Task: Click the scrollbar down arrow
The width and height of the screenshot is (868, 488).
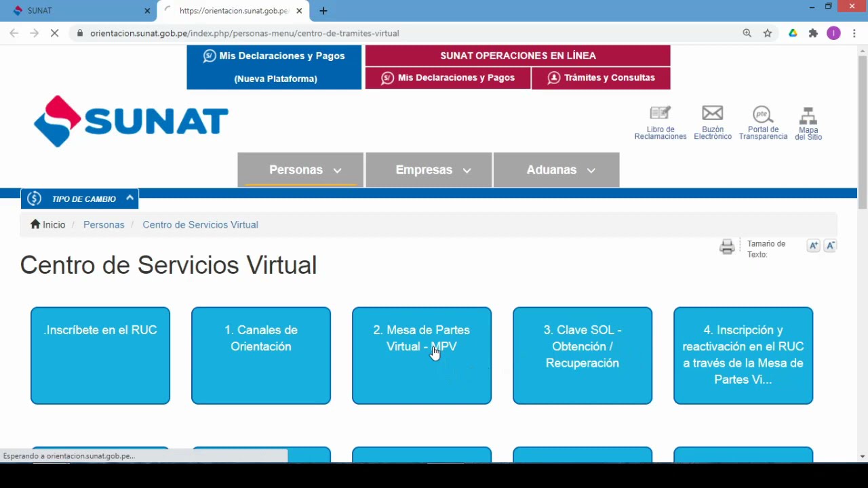Action: [x=862, y=457]
